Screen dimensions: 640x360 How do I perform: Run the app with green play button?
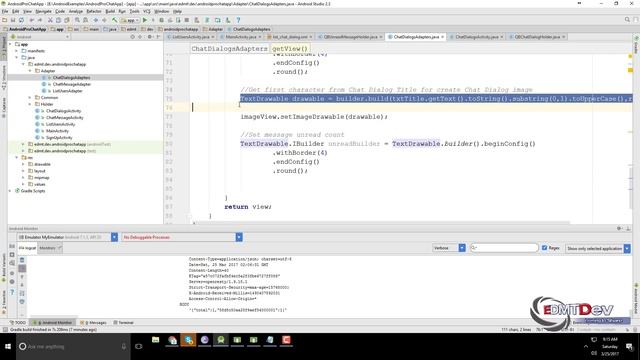[x=145, y=20]
